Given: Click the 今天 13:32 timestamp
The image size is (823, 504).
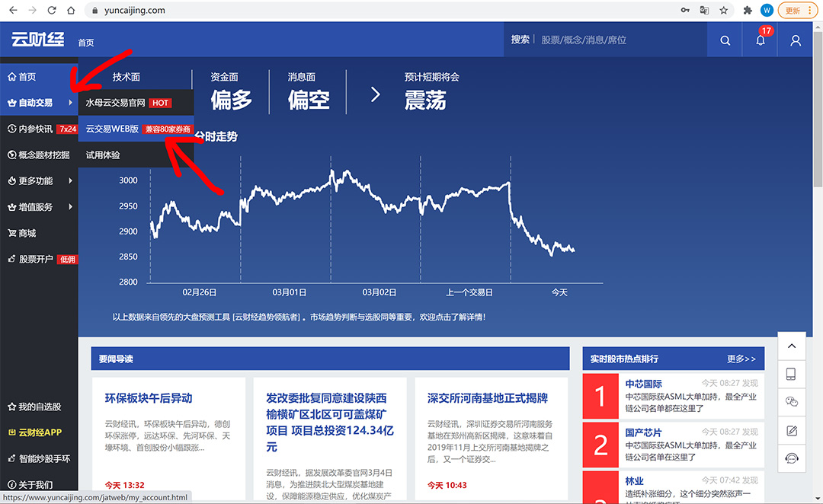Looking at the screenshot, I should [x=124, y=485].
